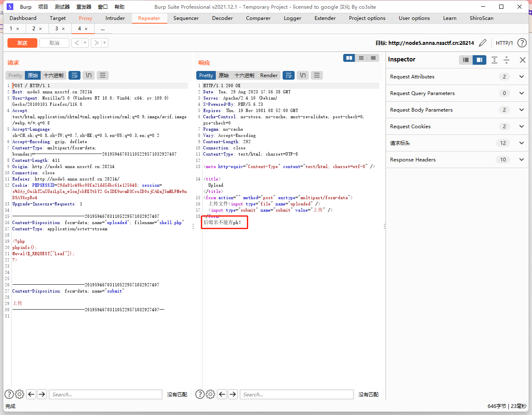Open response panel hamburger options menu
This screenshot has width=532, height=415.
point(317,75)
